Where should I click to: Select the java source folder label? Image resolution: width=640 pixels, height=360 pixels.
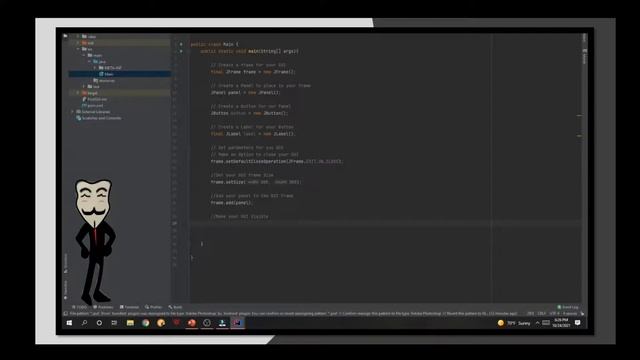pyautogui.click(x=102, y=62)
